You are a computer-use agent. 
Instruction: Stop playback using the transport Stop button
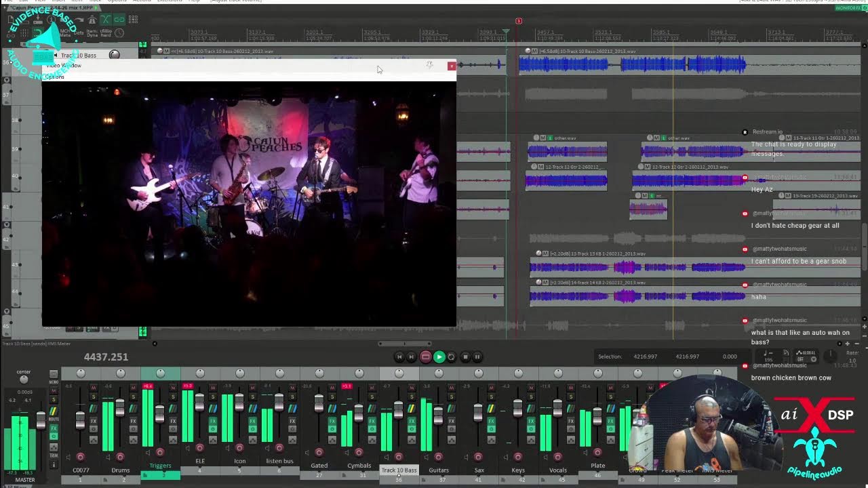(465, 357)
